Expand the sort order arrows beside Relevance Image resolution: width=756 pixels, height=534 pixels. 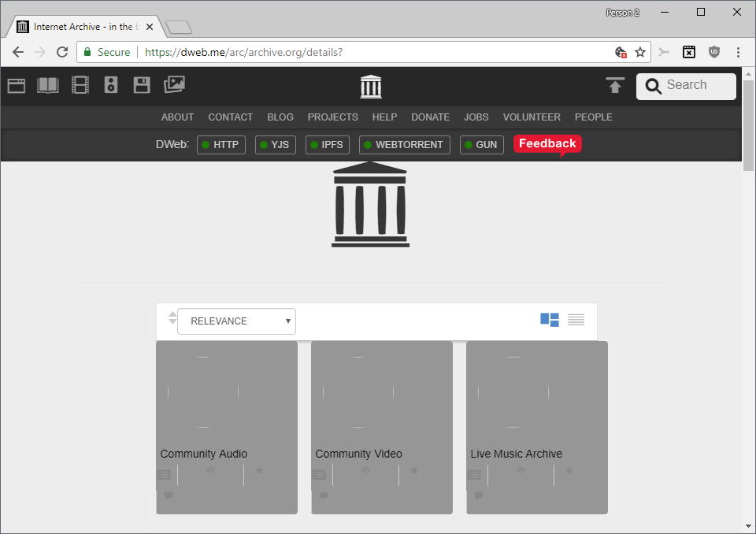pyautogui.click(x=172, y=320)
